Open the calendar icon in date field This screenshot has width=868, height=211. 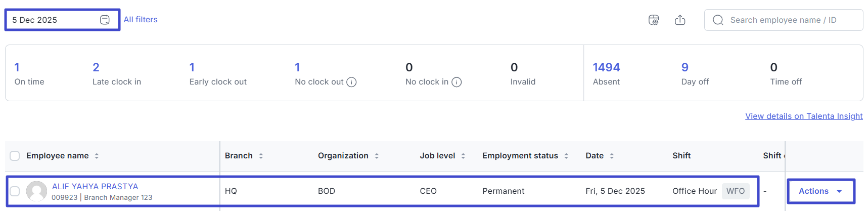coord(105,20)
